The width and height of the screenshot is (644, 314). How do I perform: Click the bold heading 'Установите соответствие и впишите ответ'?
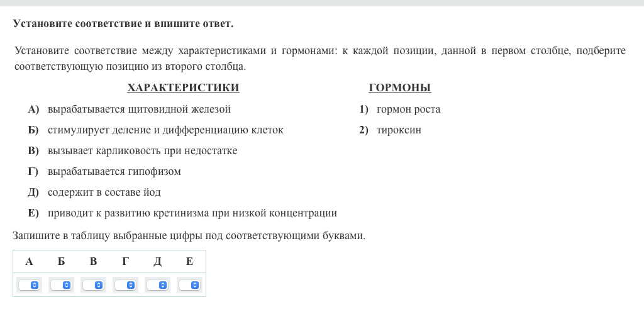(123, 24)
